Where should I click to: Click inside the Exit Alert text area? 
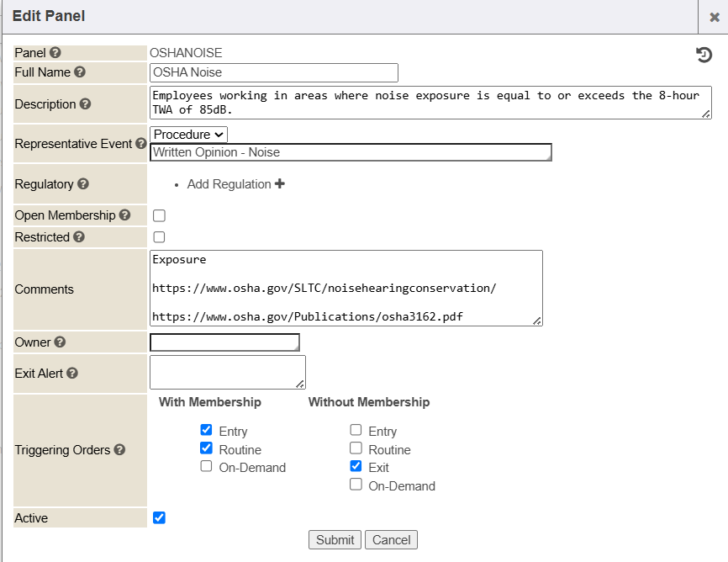[x=227, y=372]
